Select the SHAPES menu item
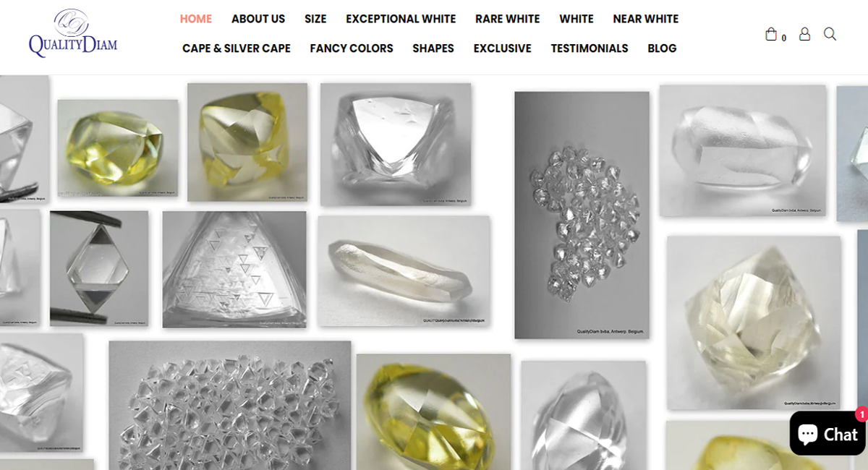The image size is (868, 470). 433,48
